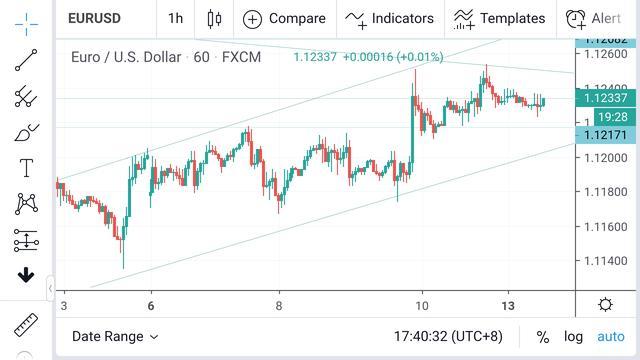
Task: Toggle log scale mode
Action: pos(573,337)
